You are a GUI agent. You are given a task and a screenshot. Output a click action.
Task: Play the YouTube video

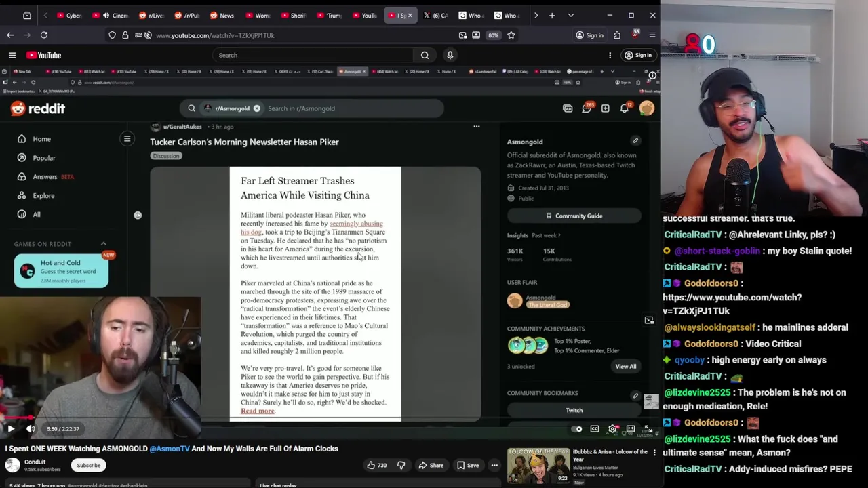[x=11, y=428]
